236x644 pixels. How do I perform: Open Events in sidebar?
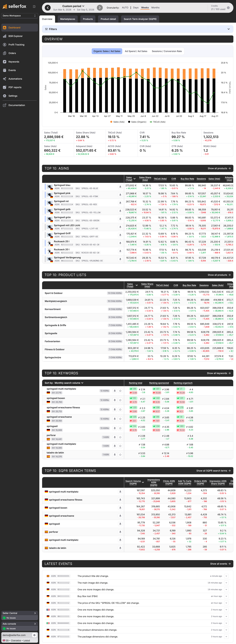[x=20, y=70]
